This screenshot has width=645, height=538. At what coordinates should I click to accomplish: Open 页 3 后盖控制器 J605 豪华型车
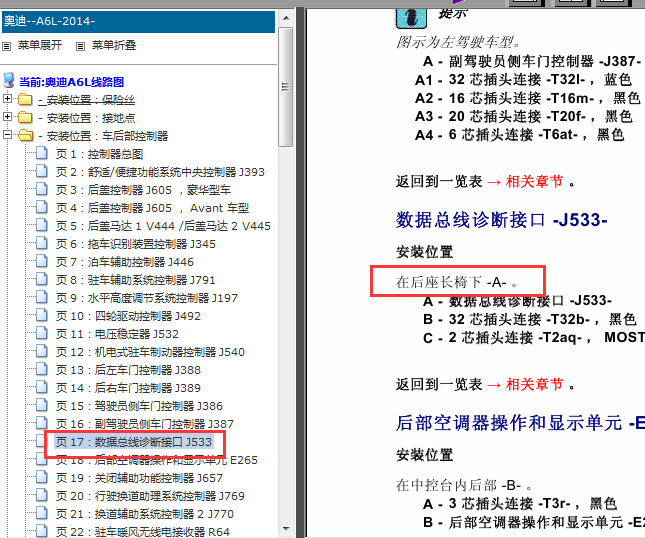pyautogui.click(x=144, y=190)
